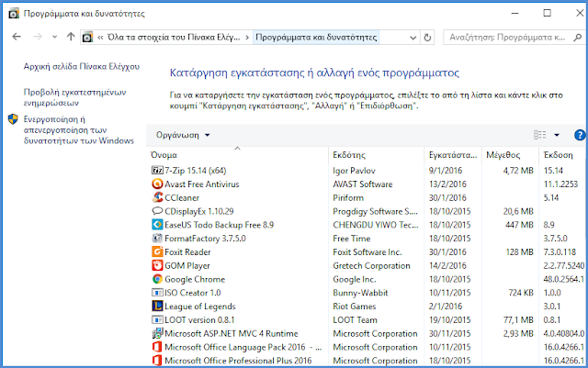Viewport: 588px width, 368px height.
Task: Click the Office Language Pack 2016 icon
Action: 157,347
